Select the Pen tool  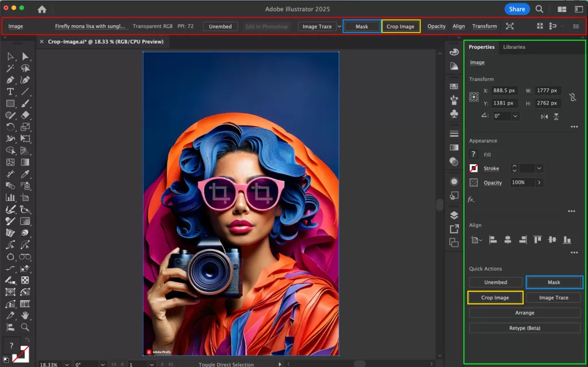click(x=10, y=80)
